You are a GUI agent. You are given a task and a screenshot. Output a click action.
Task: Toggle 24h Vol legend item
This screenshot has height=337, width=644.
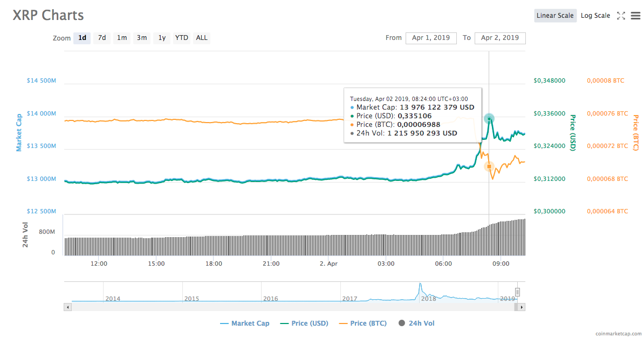click(x=416, y=323)
